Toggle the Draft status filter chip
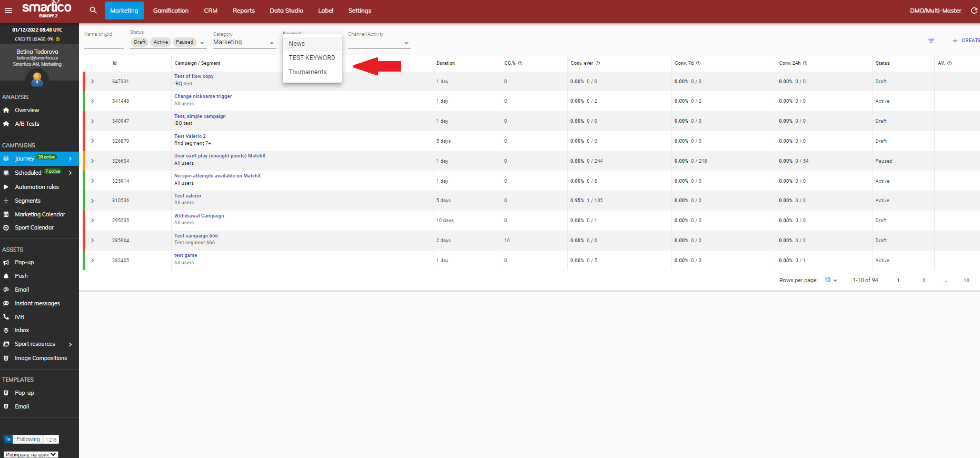Screen dimensions: 980x458 [140, 42]
